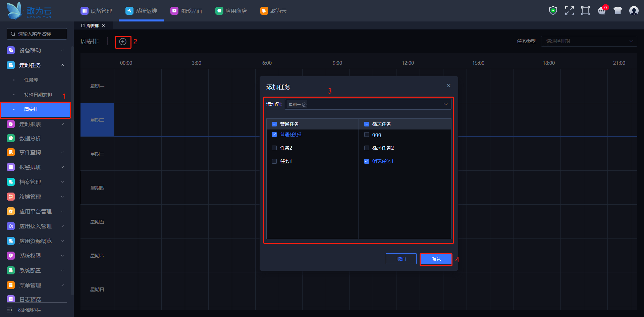Select the 星期二 row label in schedule
Screen dimensions: 644x317
[97, 120]
